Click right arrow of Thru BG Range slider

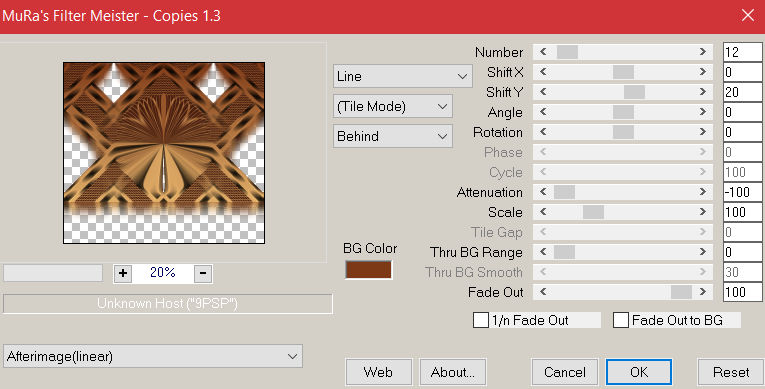click(x=703, y=252)
